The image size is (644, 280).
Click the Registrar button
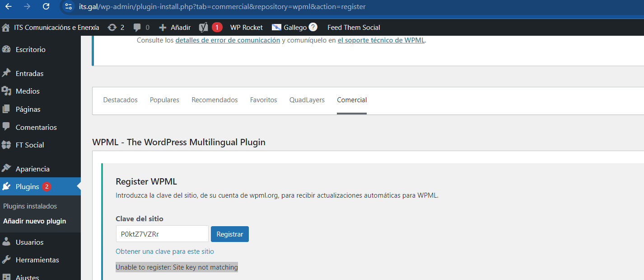coord(230,234)
